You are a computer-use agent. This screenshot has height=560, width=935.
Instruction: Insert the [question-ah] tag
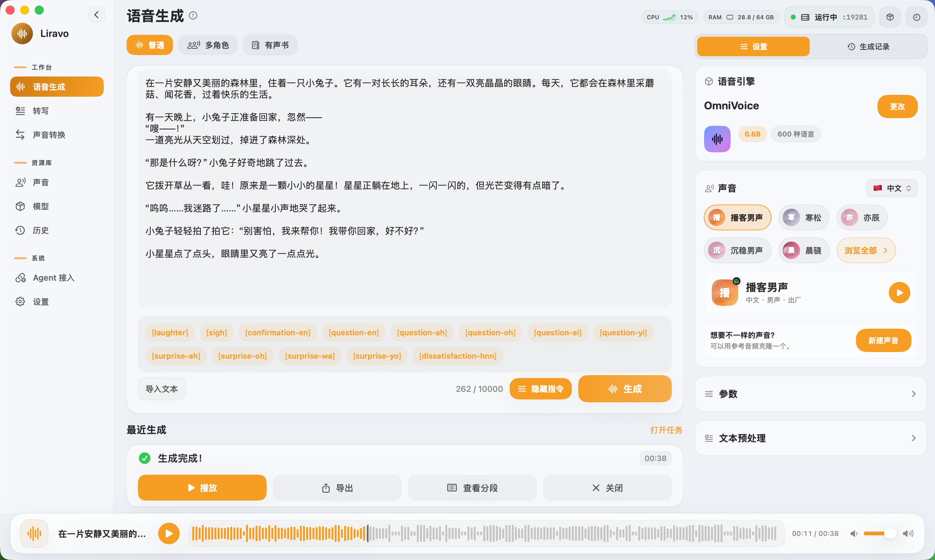(422, 332)
